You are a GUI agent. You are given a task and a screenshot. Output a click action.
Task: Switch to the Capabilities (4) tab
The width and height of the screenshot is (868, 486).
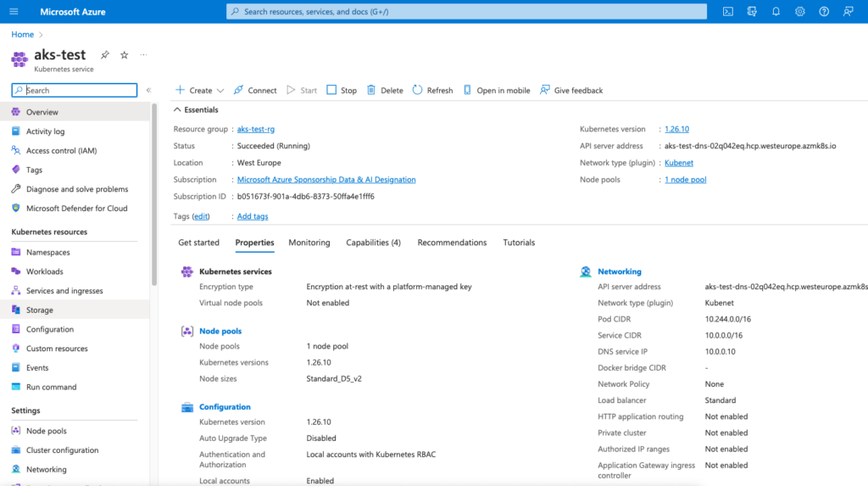coord(373,243)
